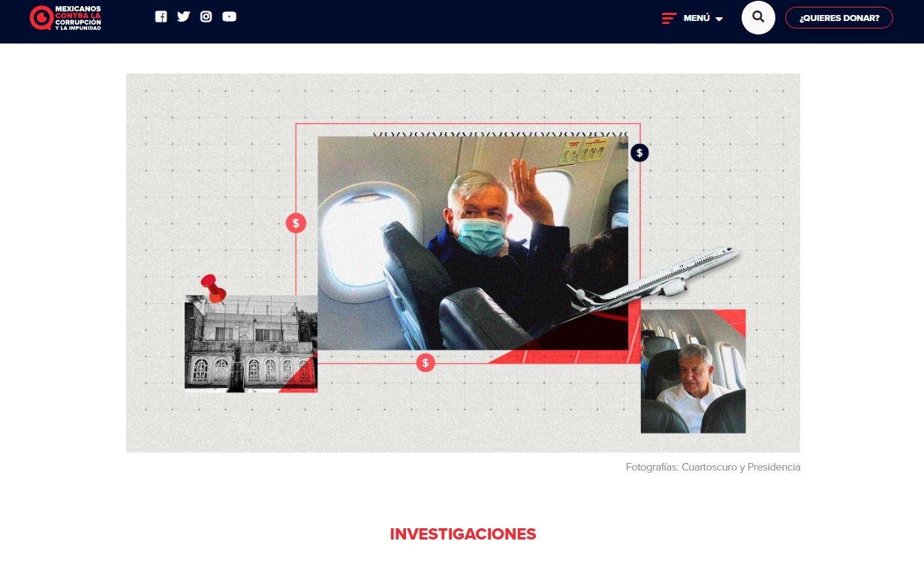Open the Twitter profile icon

[x=183, y=17]
